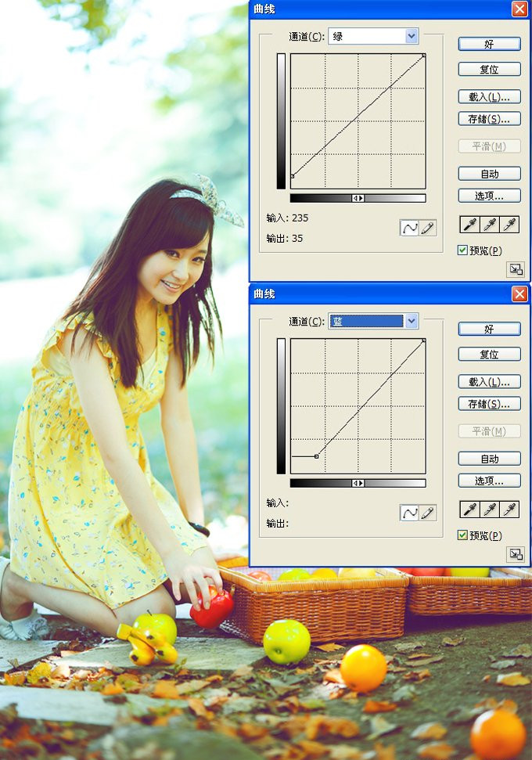Open channel dropdown showing 蓝
Screen dimensions: 532x760
coord(373,322)
